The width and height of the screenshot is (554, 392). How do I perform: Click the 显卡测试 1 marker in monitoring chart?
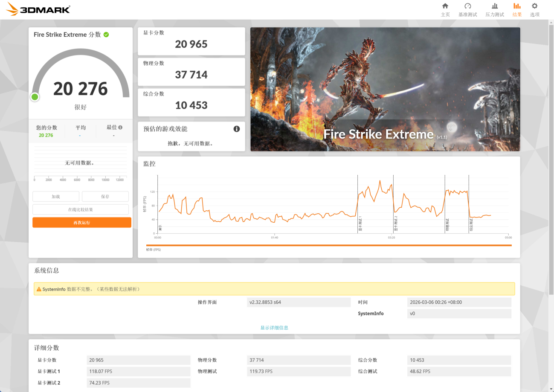[360, 224]
